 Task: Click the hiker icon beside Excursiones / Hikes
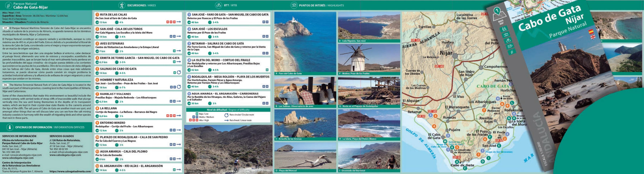point(122,5)
